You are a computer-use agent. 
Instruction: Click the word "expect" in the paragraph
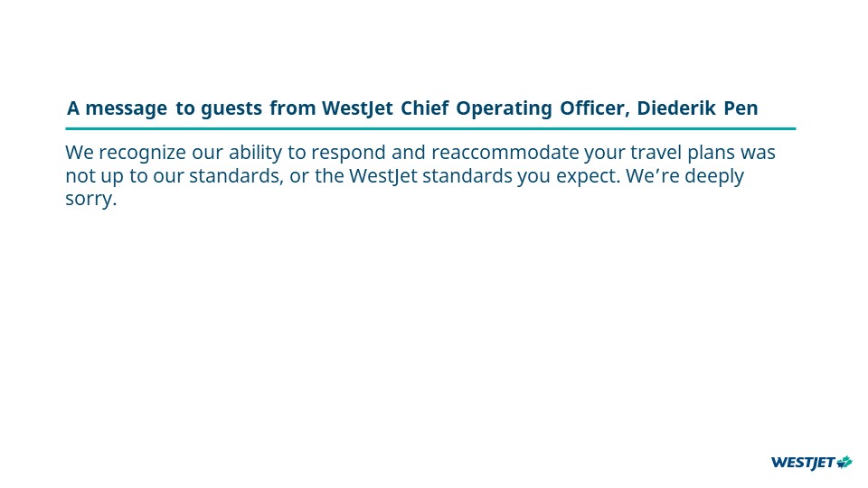590,176
